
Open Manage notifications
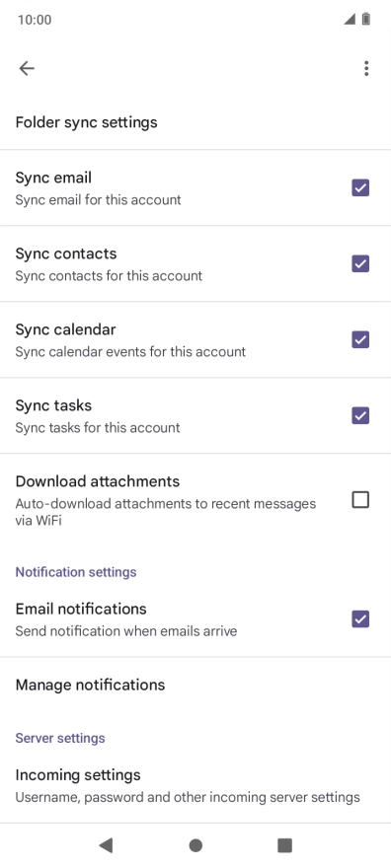(x=195, y=685)
